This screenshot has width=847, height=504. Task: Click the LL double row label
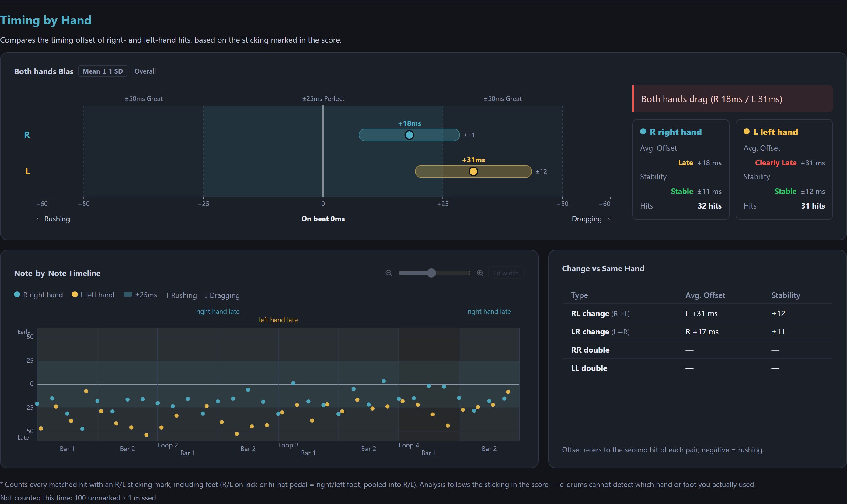click(589, 368)
